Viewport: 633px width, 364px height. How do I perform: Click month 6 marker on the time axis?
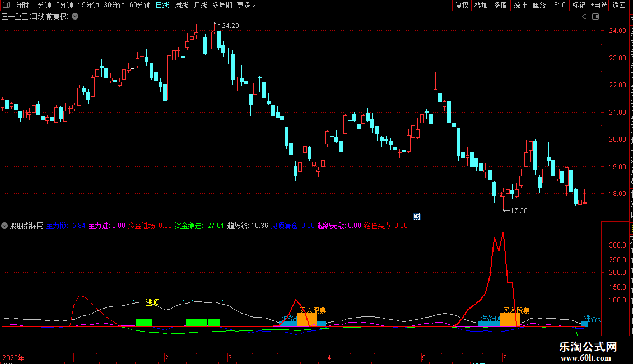[x=505, y=357]
